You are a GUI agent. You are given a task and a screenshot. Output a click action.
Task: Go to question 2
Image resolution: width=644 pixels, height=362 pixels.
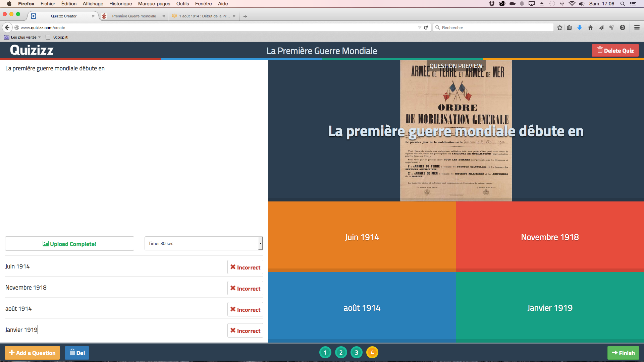(341, 352)
